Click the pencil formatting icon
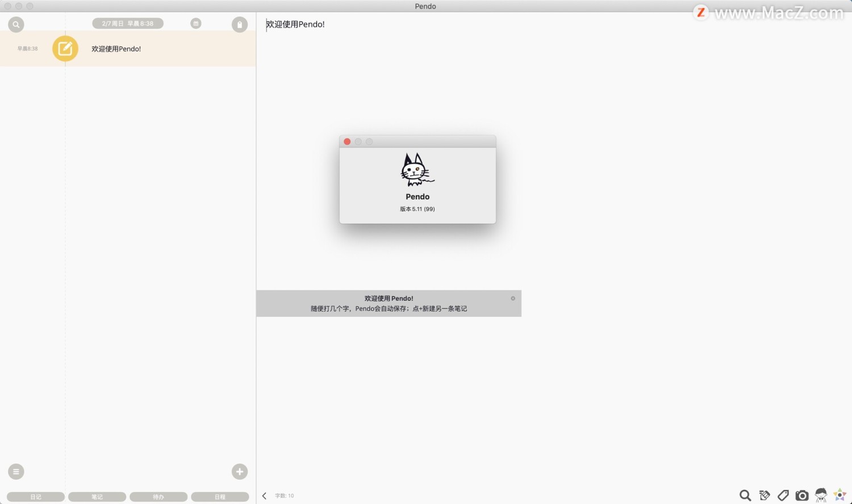Image resolution: width=852 pixels, height=504 pixels. pyautogui.click(x=765, y=495)
